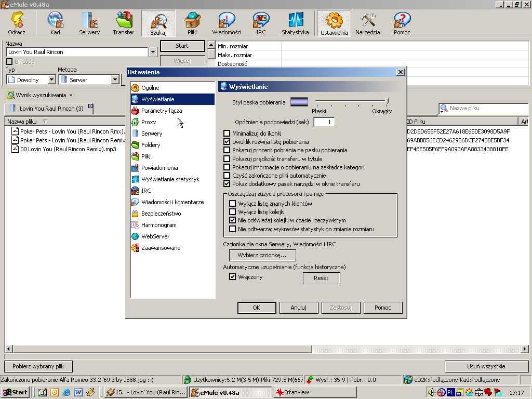This screenshot has height=399, width=532.
Task: Click the download bar style slider thumb
Action: [387, 101]
